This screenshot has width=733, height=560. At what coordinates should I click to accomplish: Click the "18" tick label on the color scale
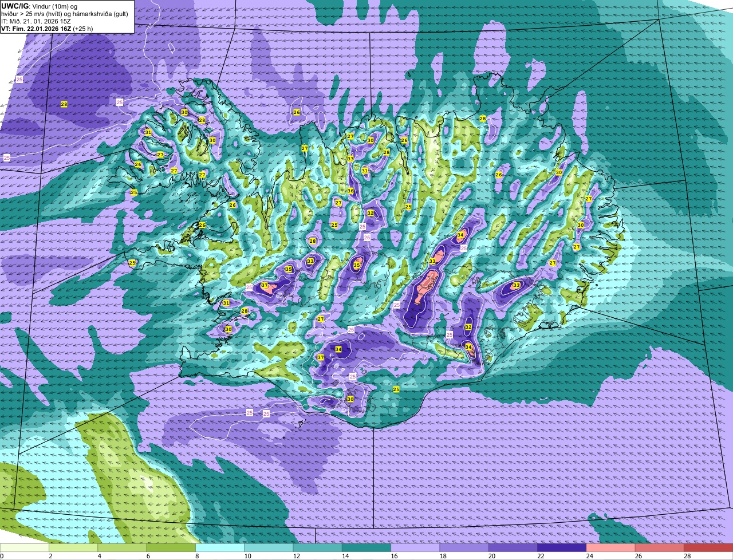443,556
